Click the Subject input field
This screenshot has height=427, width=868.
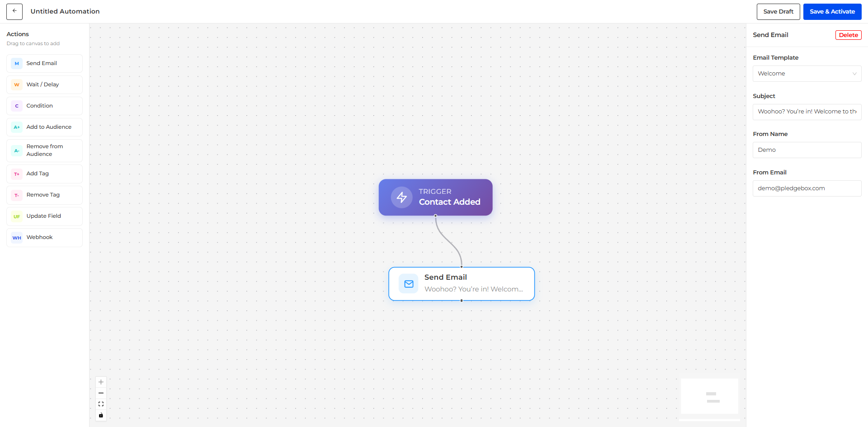[807, 112]
